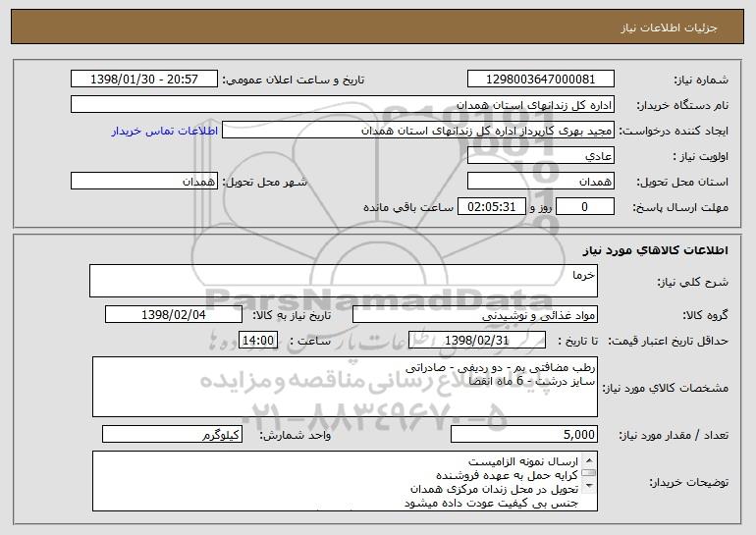Click the label گروه کالا
756x535 pixels.
tap(705, 315)
